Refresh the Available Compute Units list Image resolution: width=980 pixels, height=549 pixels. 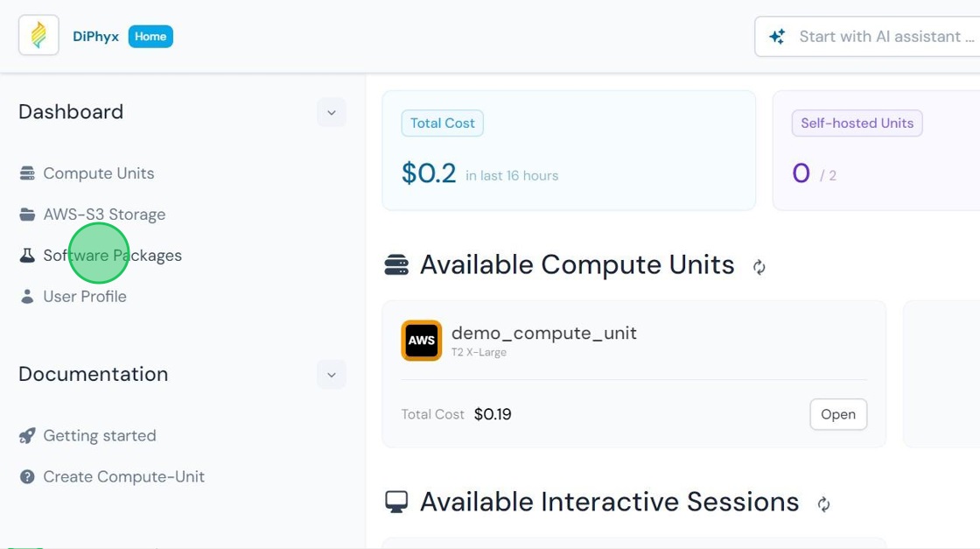[759, 267]
